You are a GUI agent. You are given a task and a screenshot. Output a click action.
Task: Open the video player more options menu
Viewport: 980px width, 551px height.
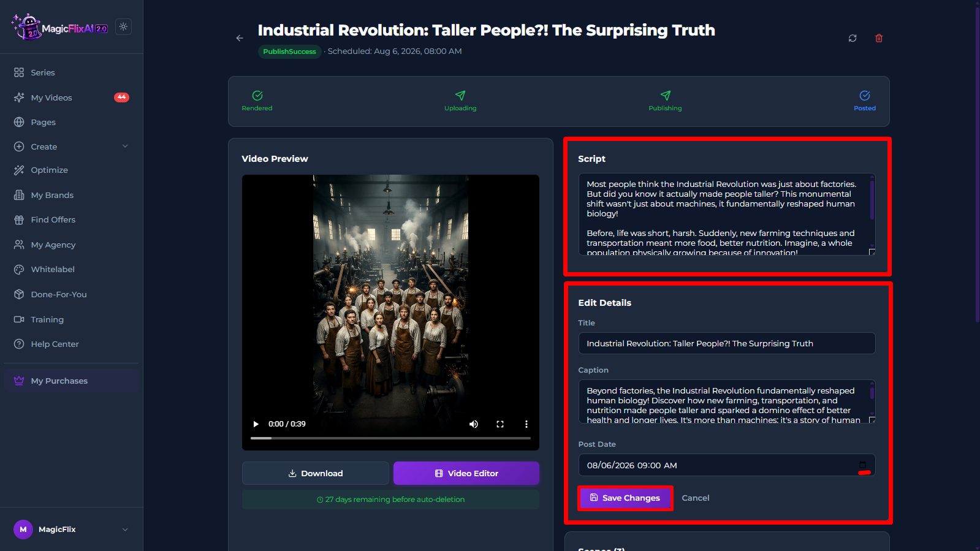[x=526, y=424]
